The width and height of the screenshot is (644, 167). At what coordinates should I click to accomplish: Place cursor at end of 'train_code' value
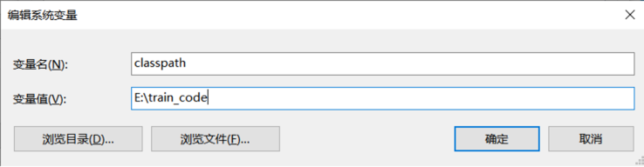(208, 98)
